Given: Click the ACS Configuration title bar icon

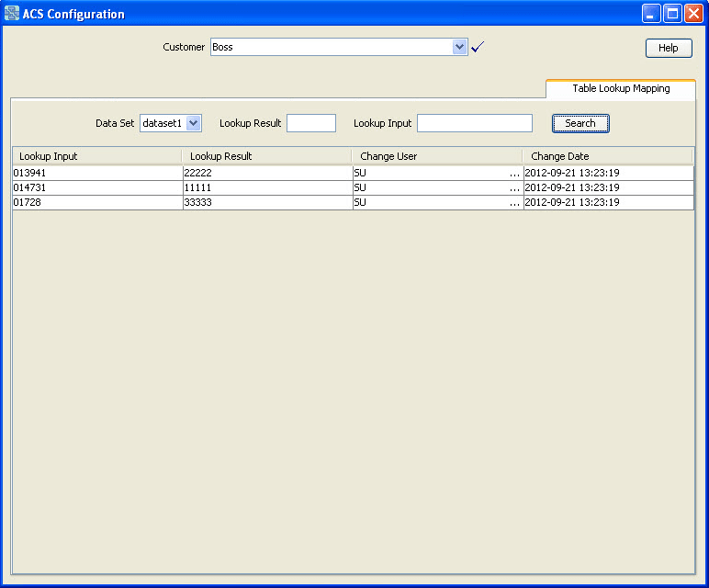Looking at the screenshot, I should click(x=12, y=14).
